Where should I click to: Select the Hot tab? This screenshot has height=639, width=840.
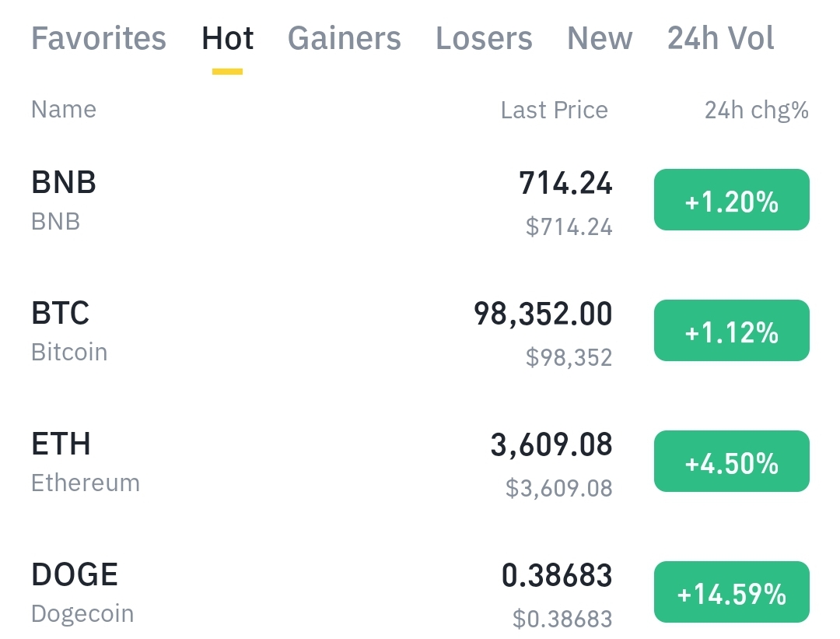[227, 38]
